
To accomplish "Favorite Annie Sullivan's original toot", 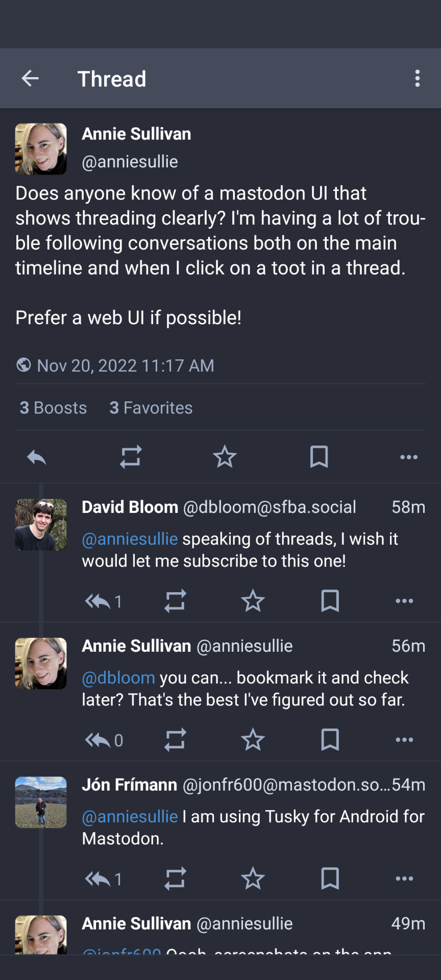I will pos(225,457).
